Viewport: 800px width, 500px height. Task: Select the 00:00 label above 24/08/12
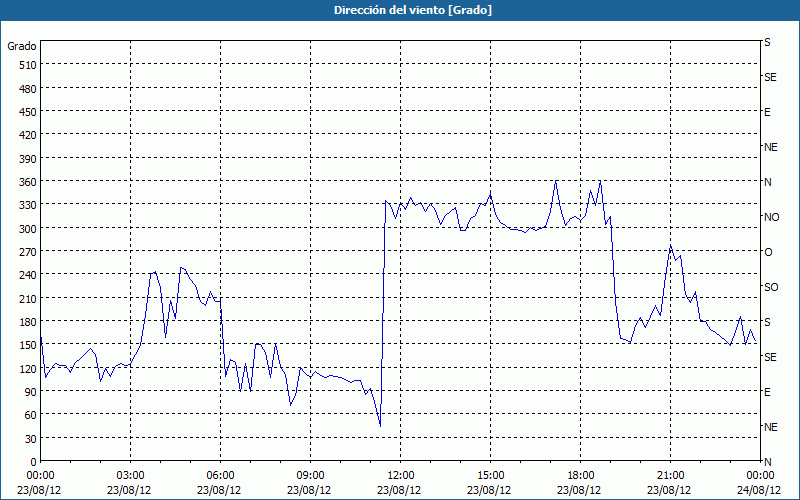coord(760,476)
